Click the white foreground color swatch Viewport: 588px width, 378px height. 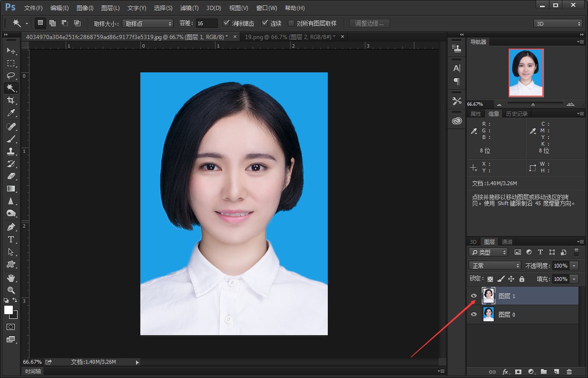[x=9, y=310]
